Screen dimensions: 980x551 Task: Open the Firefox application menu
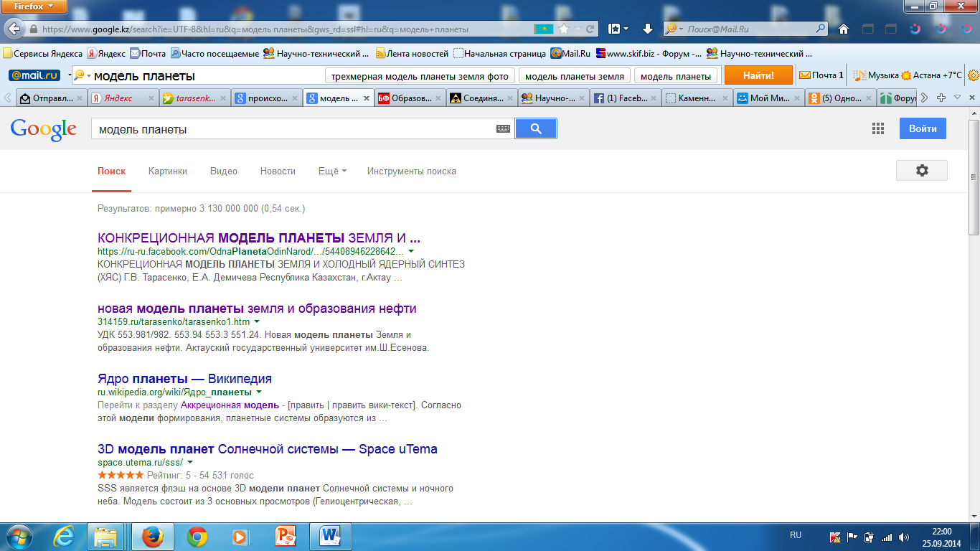coord(34,7)
